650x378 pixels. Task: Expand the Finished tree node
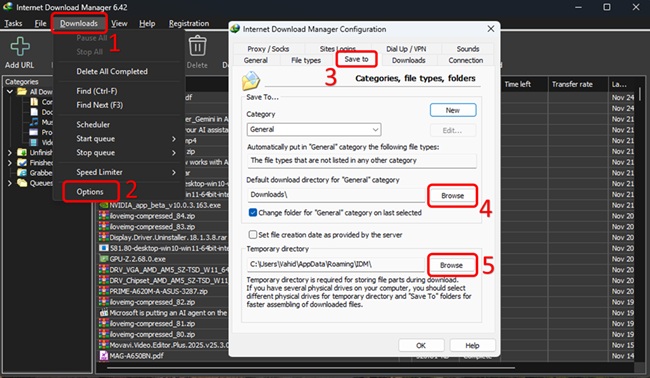(10, 162)
